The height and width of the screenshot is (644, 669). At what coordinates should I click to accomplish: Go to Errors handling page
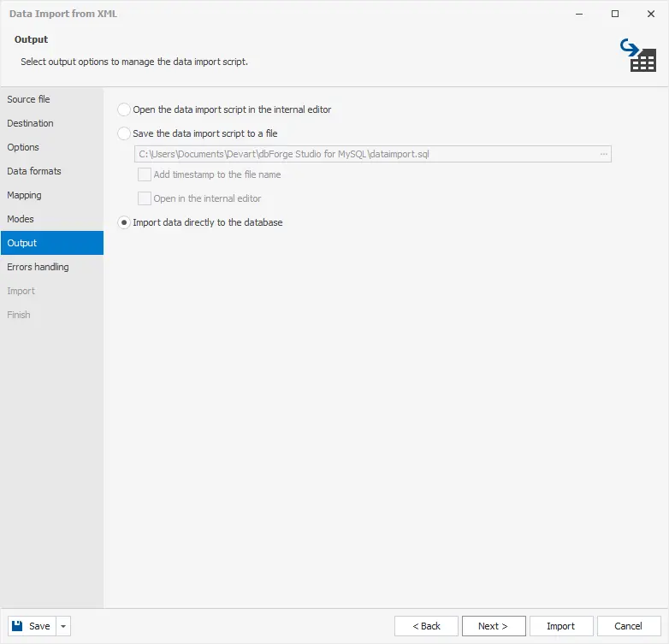pos(38,267)
